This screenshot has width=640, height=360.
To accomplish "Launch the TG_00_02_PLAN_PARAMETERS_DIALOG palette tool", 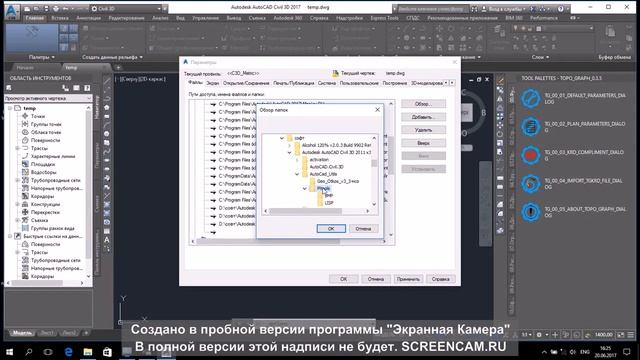I will pyautogui.click(x=531, y=127).
